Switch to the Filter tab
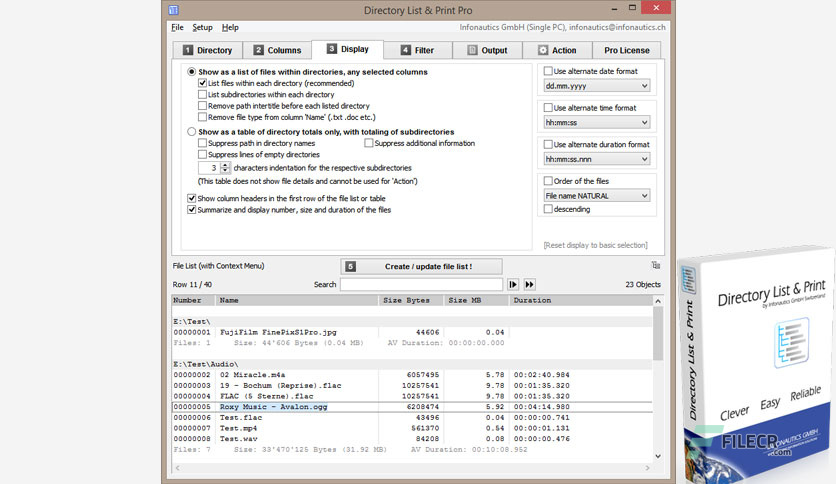 pos(417,50)
